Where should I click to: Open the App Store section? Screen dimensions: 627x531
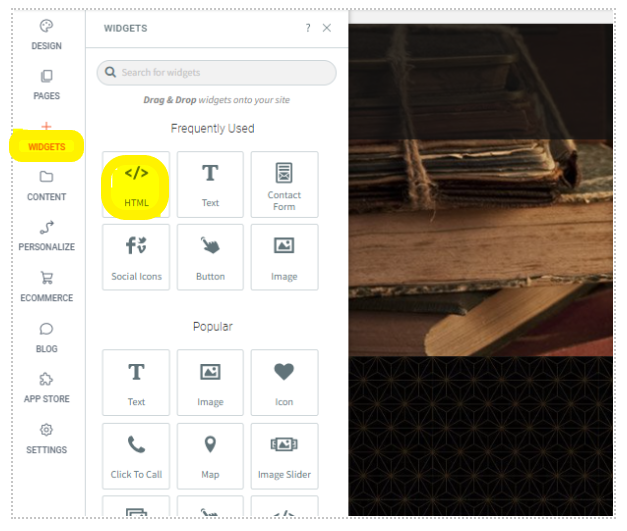click(x=46, y=388)
